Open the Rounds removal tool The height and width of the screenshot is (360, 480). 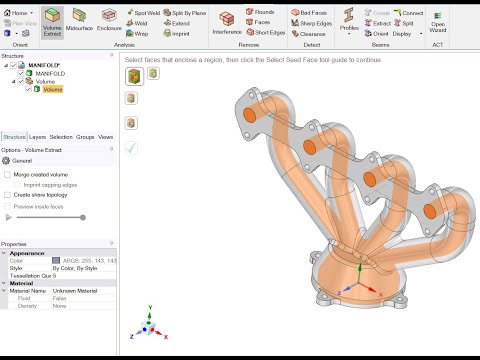(x=260, y=12)
